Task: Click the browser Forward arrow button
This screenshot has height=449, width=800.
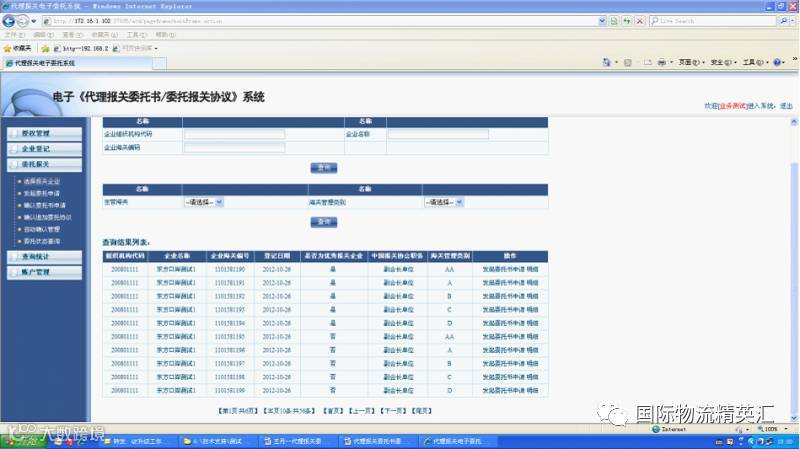Action: [22, 21]
